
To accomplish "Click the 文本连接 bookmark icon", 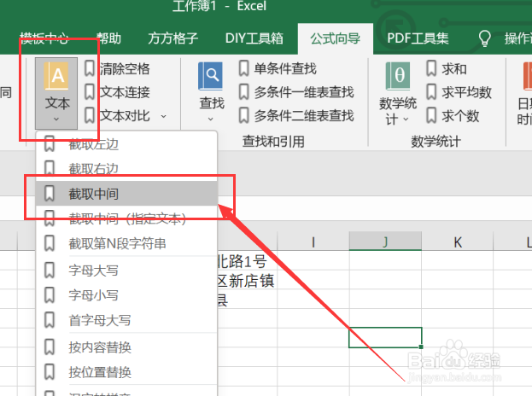I will (89, 92).
